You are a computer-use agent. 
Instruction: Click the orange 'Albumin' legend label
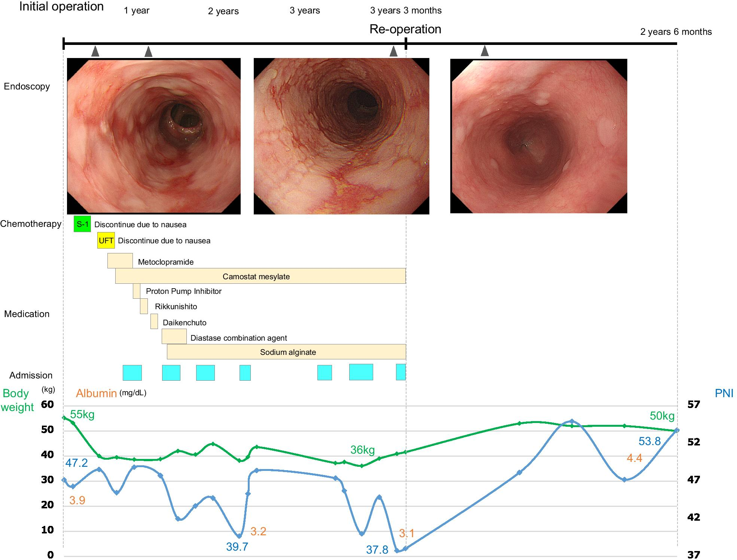(97, 393)
